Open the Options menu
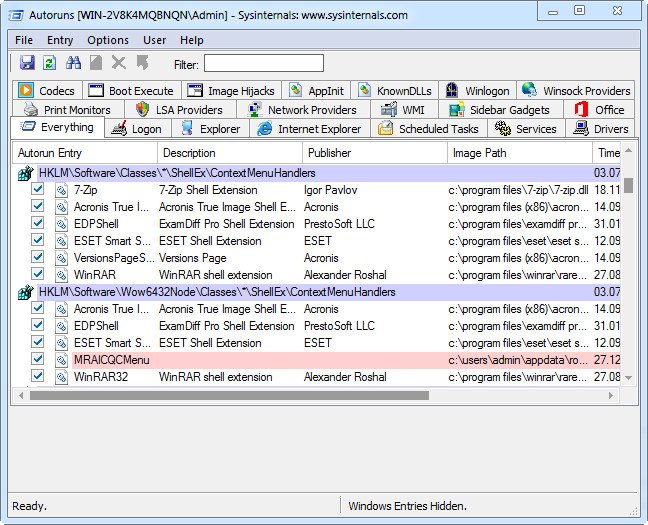This screenshot has height=525, width=648. pyautogui.click(x=108, y=40)
